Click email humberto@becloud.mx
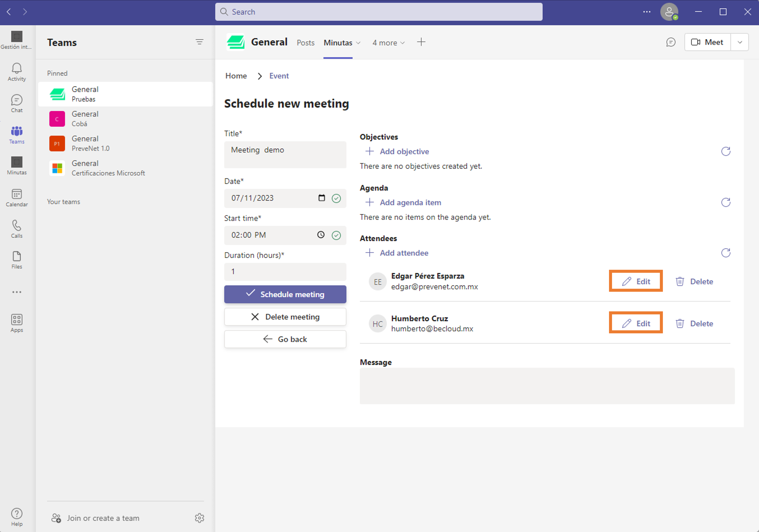 click(432, 329)
